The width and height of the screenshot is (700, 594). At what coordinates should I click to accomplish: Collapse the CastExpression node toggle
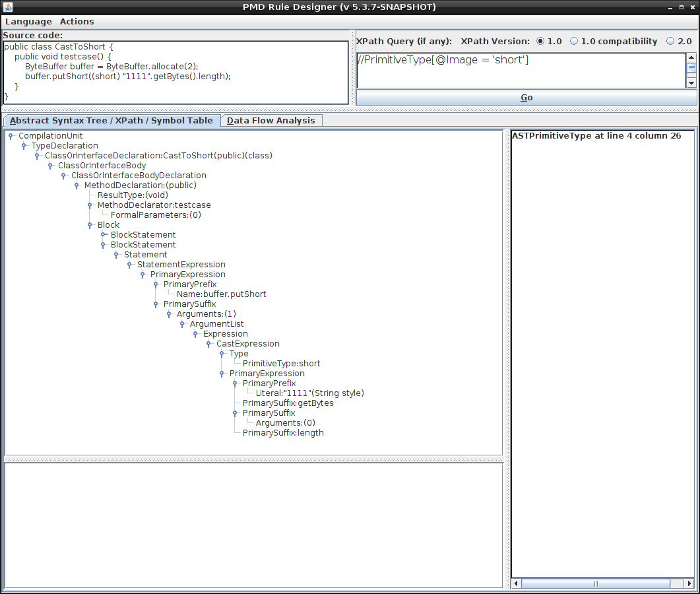coord(208,344)
